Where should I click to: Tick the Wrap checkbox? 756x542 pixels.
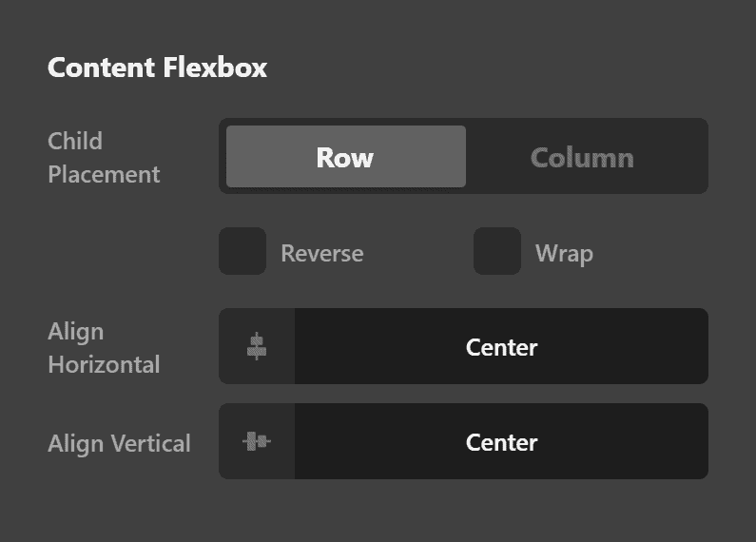pos(497,251)
